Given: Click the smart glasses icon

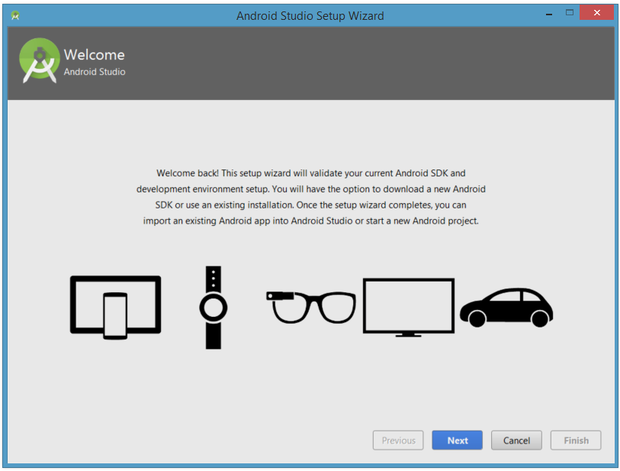Looking at the screenshot, I should point(310,305).
